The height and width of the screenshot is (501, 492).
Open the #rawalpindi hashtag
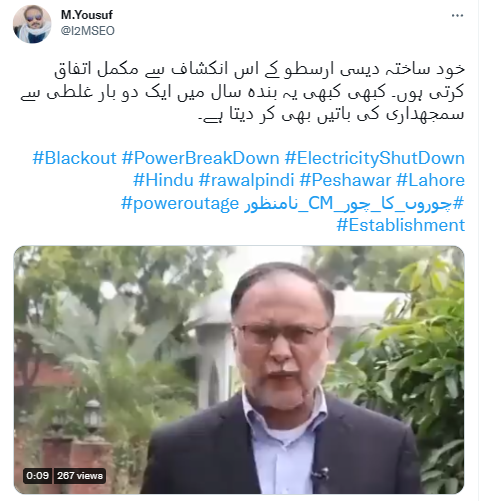pyautogui.click(x=246, y=180)
